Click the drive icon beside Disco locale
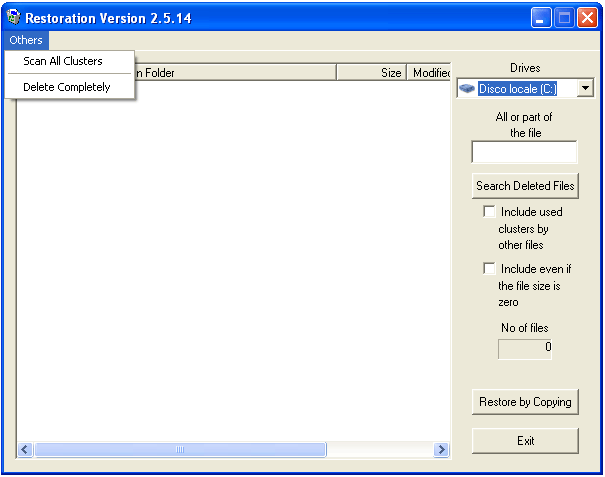605x477 pixels. coord(467,89)
